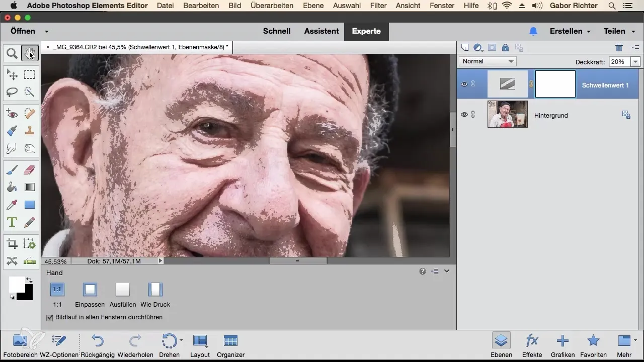Switch to the Assistent mode tab
The height and width of the screenshot is (362, 644).
pos(321,31)
